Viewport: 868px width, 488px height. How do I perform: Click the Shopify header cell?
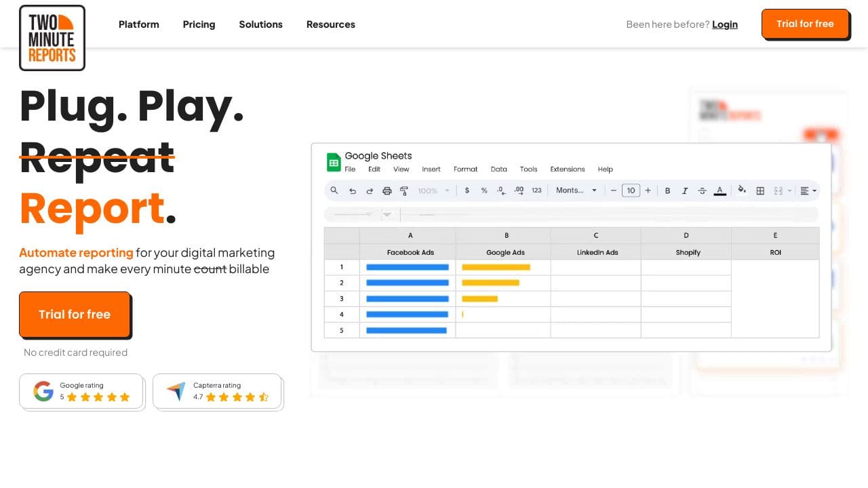click(x=686, y=252)
